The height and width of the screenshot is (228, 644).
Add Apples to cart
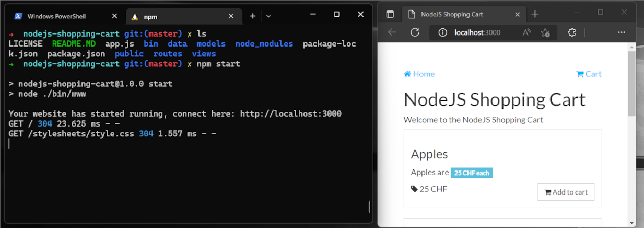coord(566,192)
